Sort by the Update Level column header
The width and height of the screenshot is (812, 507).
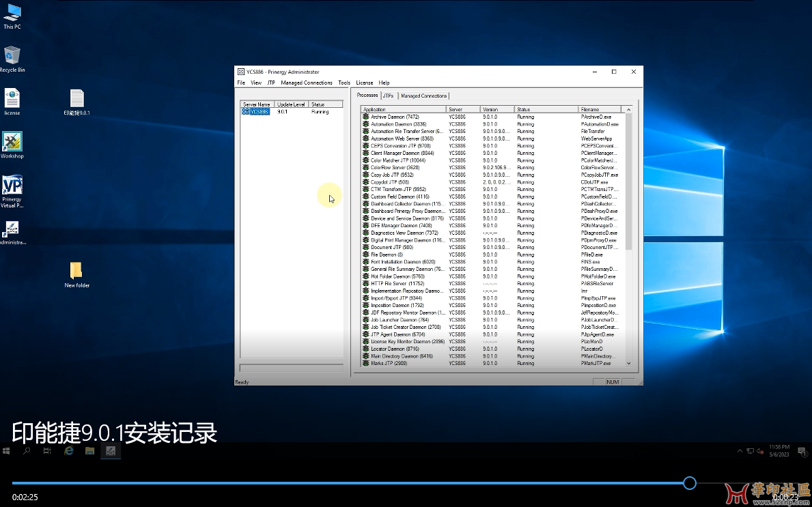(x=291, y=104)
